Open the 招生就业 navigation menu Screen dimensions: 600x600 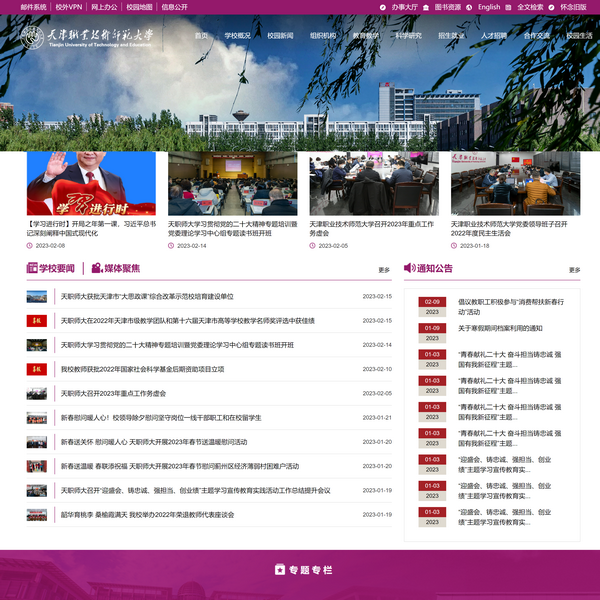[451, 36]
